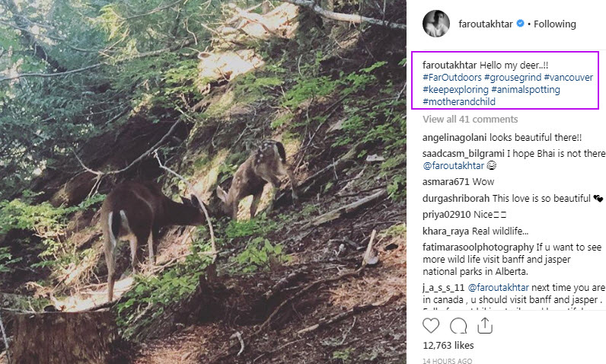Open the #keepexploring hashtag

[x=455, y=90]
